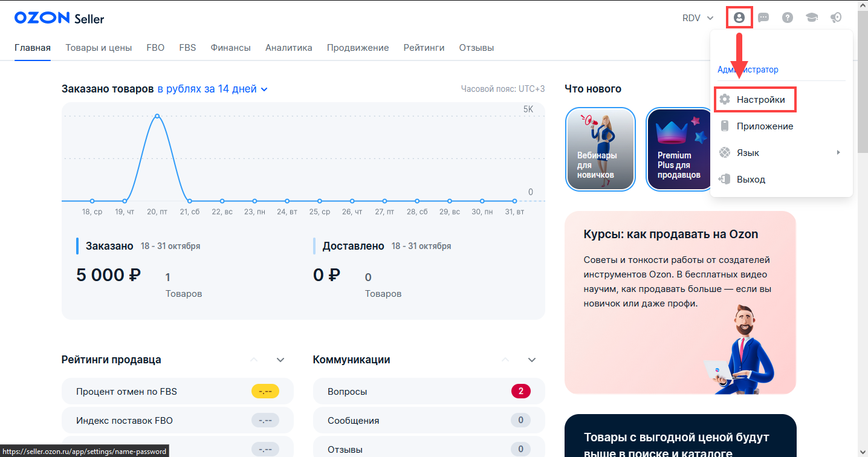The height and width of the screenshot is (457, 868).
Task: Open the Товары и цены tab
Action: tap(99, 48)
